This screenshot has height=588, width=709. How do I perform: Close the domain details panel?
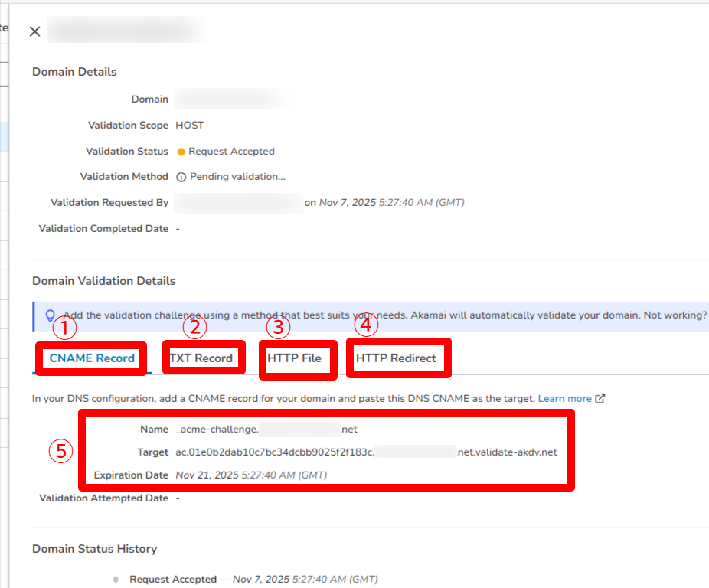(x=34, y=31)
